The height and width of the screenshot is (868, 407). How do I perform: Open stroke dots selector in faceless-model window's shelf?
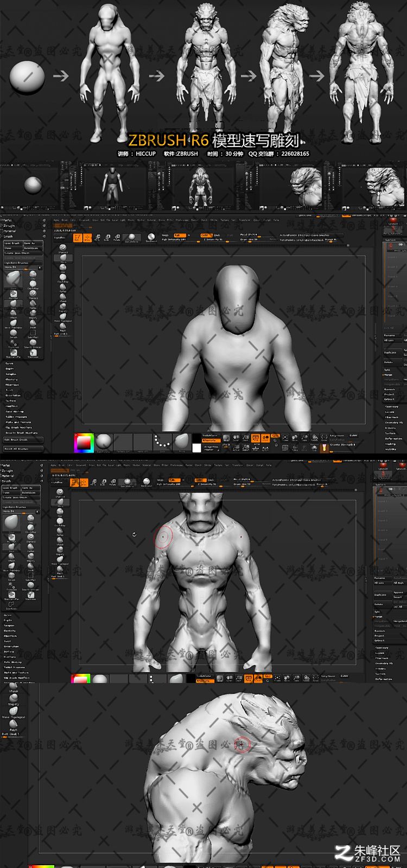[163, 443]
